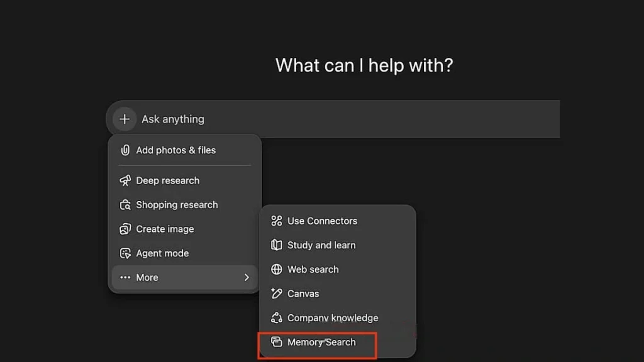Enable Agent mode
This screenshot has width=644, height=362.
tap(162, 253)
